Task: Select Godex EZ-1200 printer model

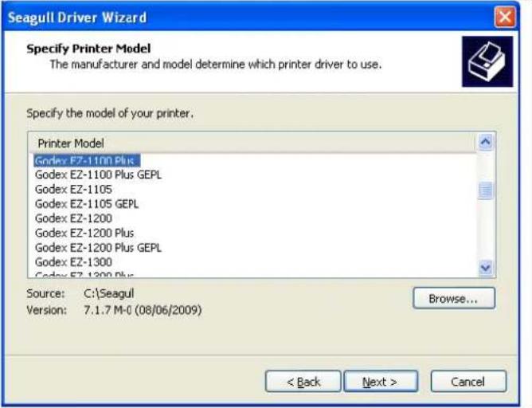Action: click(x=73, y=218)
